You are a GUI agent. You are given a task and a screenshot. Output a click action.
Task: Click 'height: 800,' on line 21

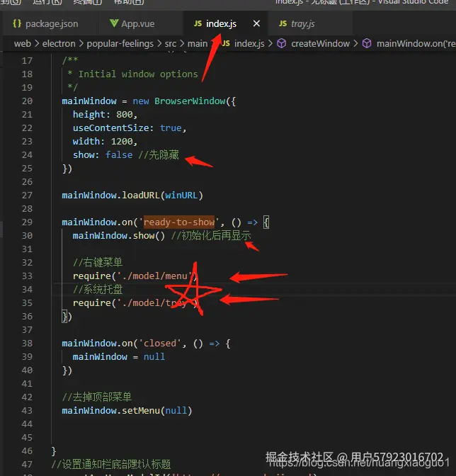[105, 115]
